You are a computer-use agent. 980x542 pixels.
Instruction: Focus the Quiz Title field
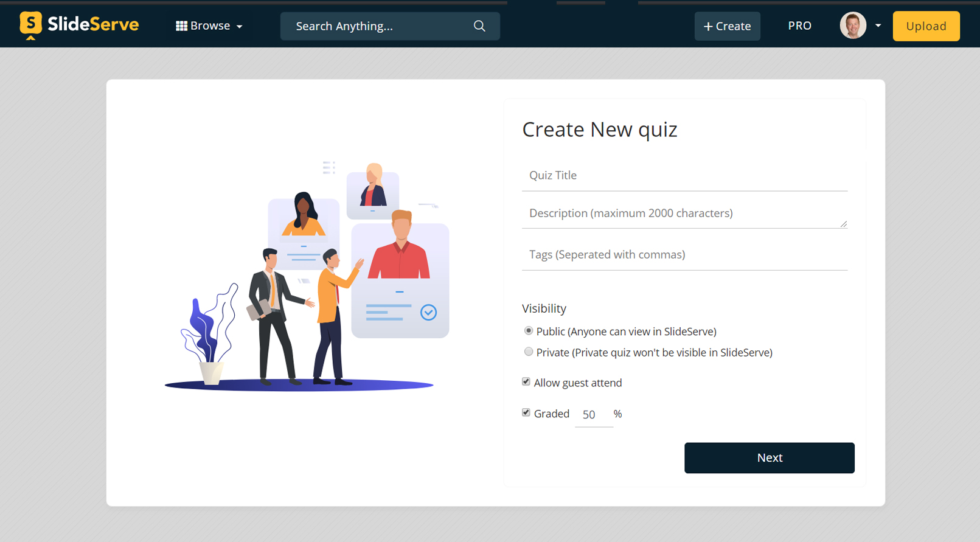tap(684, 176)
